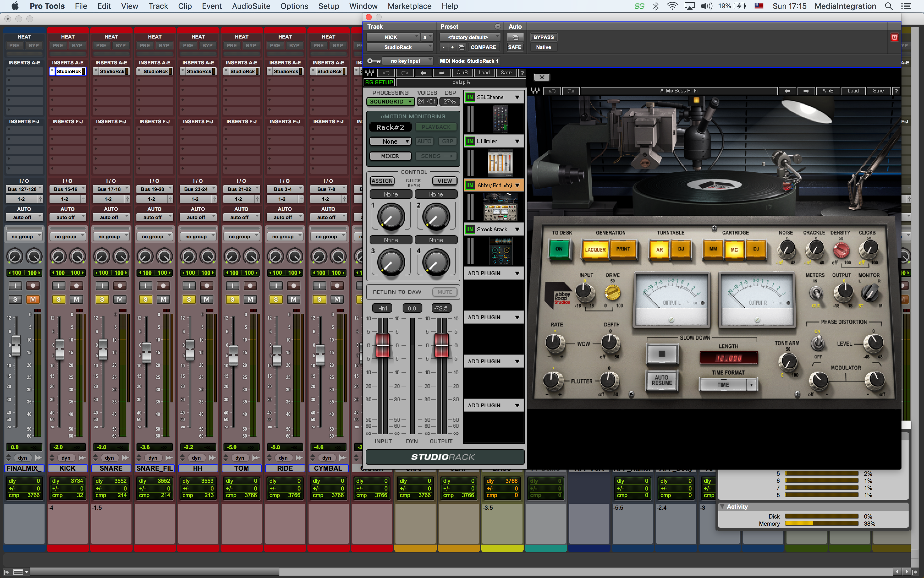The height and width of the screenshot is (578, 924).
Task: Open the Track menu
Action: pos(158,6)
